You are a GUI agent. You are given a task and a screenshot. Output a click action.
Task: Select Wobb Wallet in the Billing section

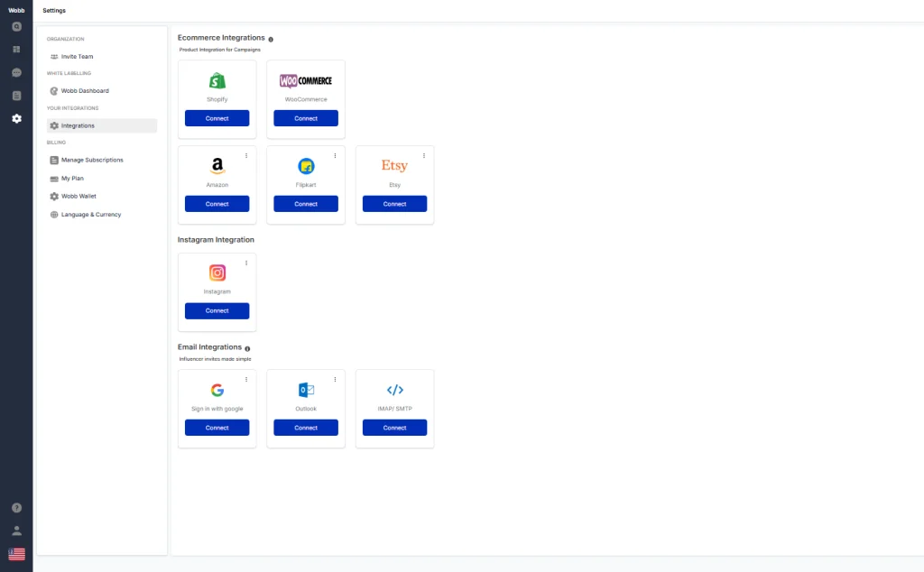point(79,196)
